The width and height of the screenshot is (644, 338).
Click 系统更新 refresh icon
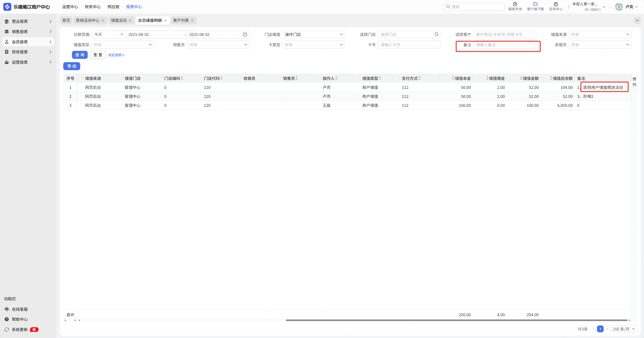pos(7,330)
